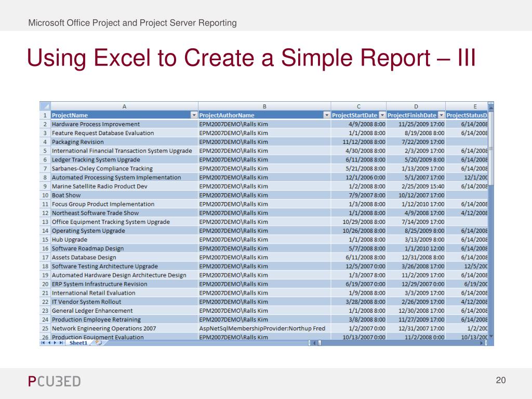Select cell Software Roadmap Design

pyautogui.click(x=124, y=248)
